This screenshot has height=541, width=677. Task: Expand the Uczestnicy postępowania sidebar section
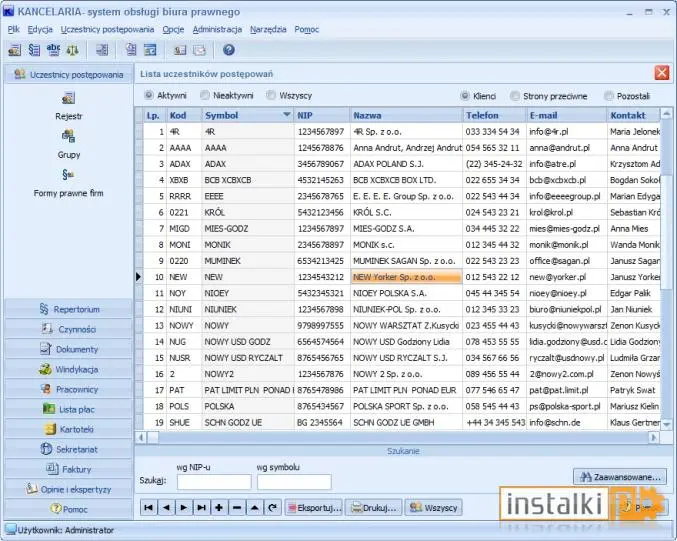[68, 74]
